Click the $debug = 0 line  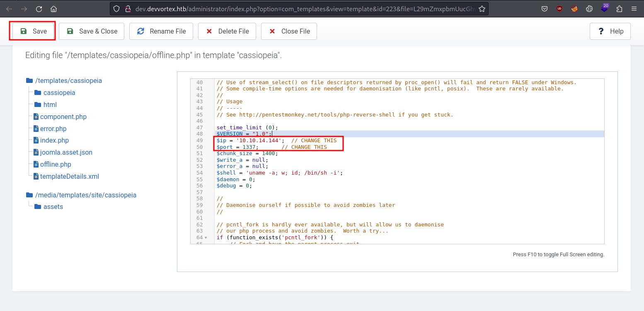click(234, 186)
